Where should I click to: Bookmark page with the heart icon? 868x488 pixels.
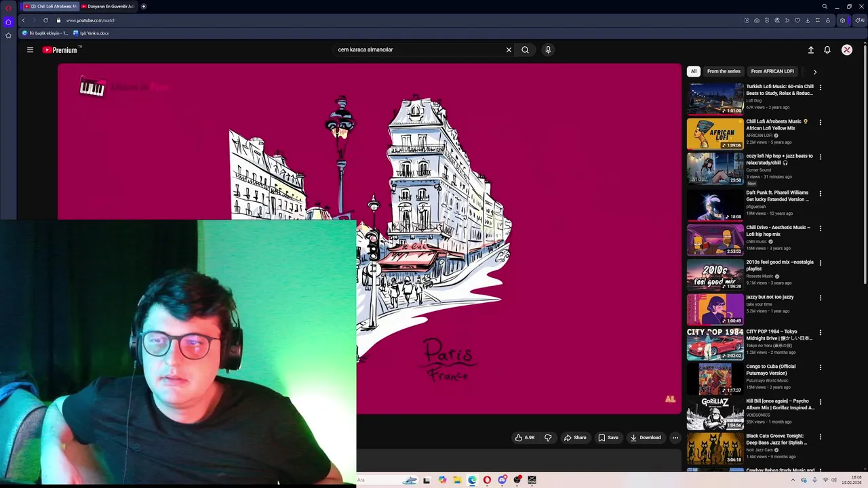tap(797, 20)
